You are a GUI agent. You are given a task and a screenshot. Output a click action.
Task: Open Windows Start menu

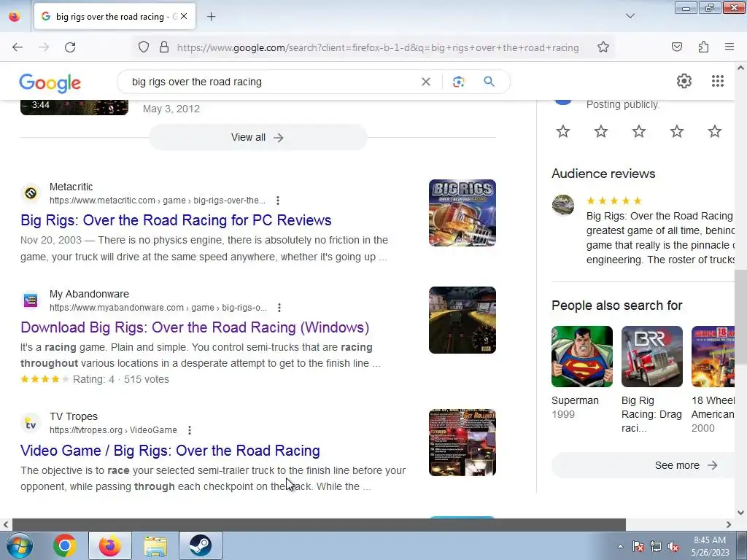[19, 545]
